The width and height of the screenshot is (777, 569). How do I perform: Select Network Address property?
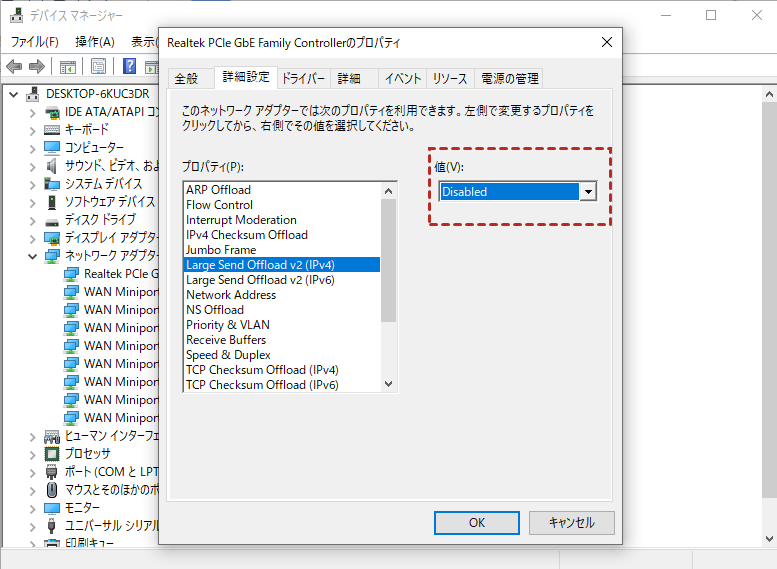tap(281, 295)
